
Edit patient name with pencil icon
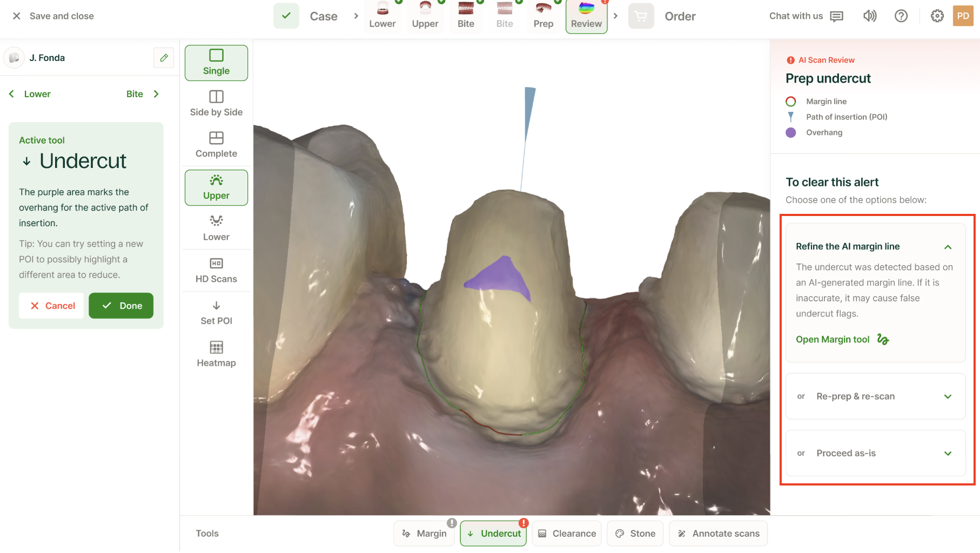pos(164,58)
